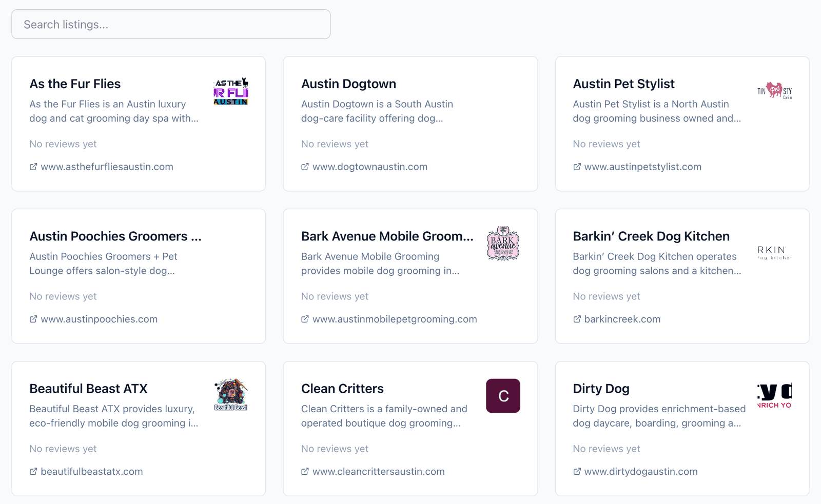Screen dimensions: 821x504
Task: Open the As the Fur Flies listing title
Action: point(75,84)
